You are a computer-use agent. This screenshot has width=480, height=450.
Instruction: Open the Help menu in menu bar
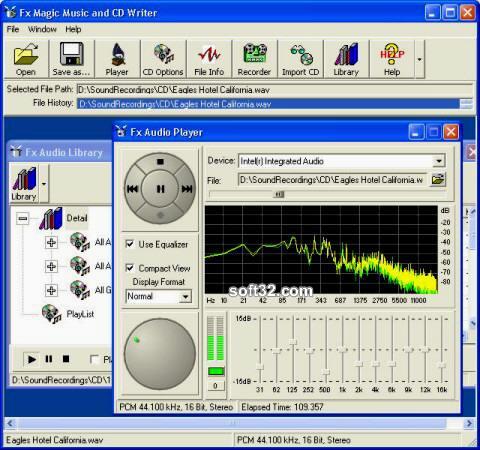[x=73, y=29]
